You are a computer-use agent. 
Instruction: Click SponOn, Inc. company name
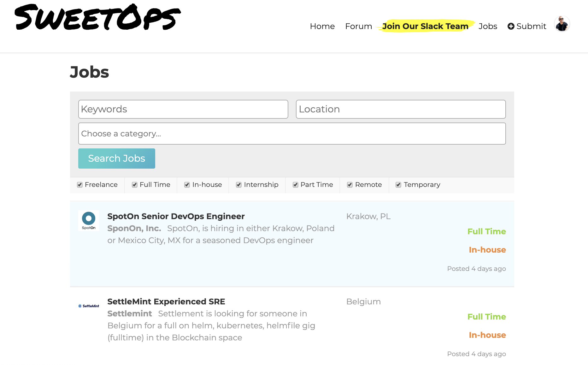[x=134, y=228]
